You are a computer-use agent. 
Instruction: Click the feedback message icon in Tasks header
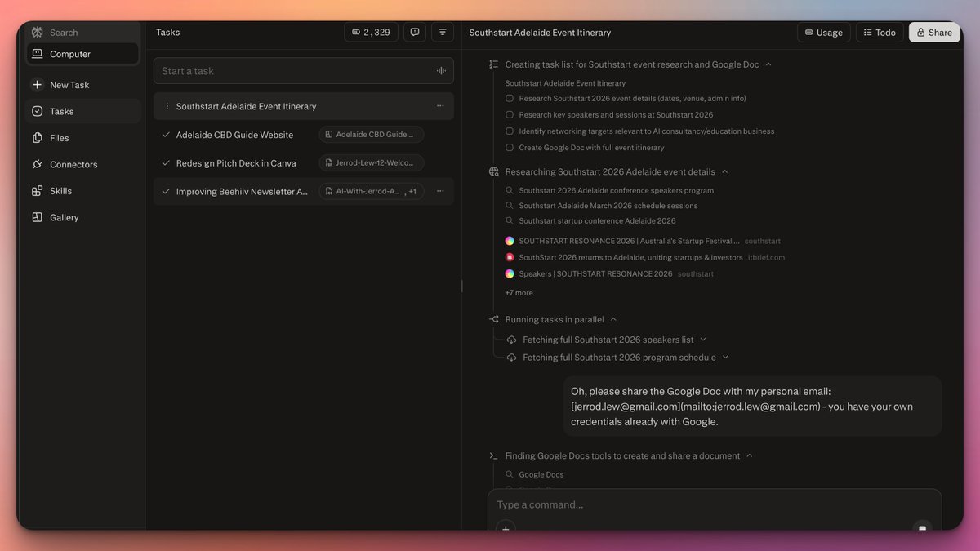[x=415, y=33]
